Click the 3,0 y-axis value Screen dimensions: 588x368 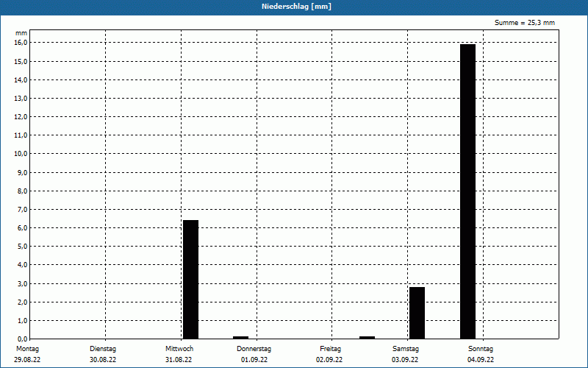tap(22, 283)
